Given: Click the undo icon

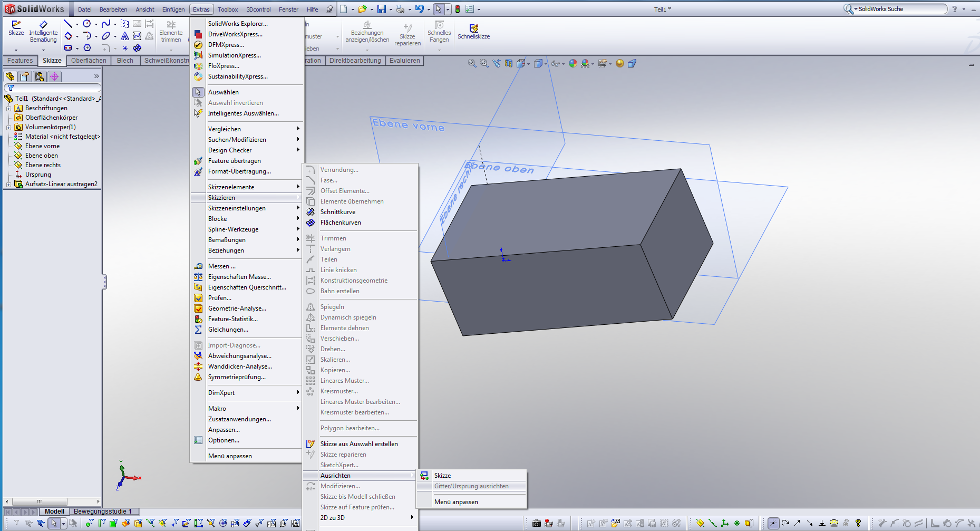Looking at the screenshot, I should click(419, 9).
